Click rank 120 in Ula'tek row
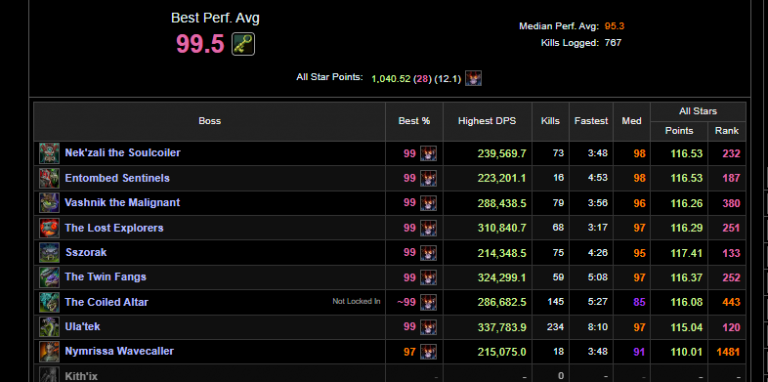 click(731, 327)
